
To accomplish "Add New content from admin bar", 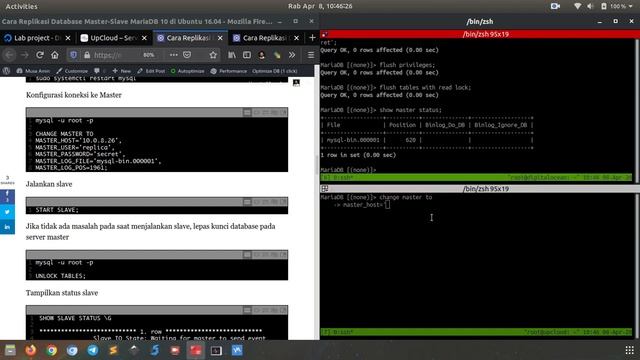I will coord(121,71).
